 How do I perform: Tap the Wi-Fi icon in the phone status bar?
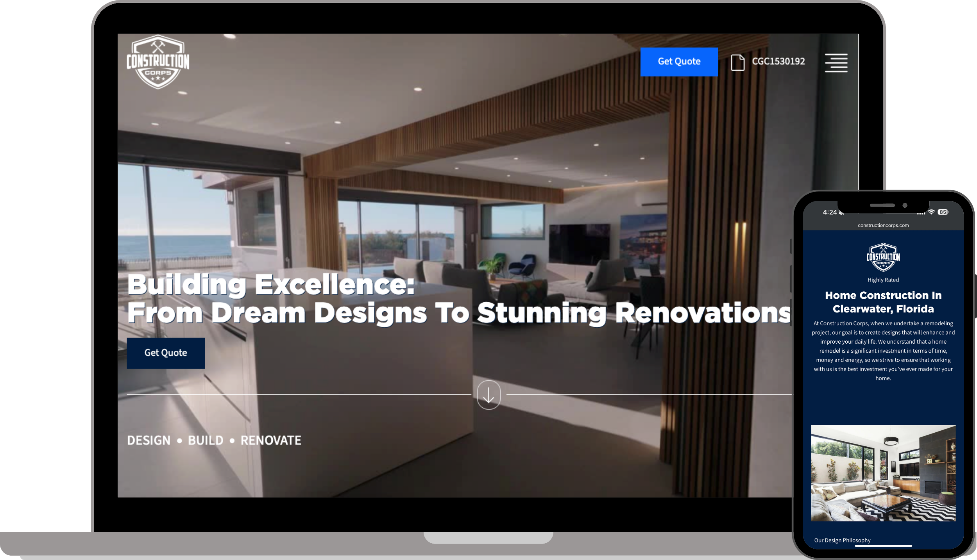(931, 212)
